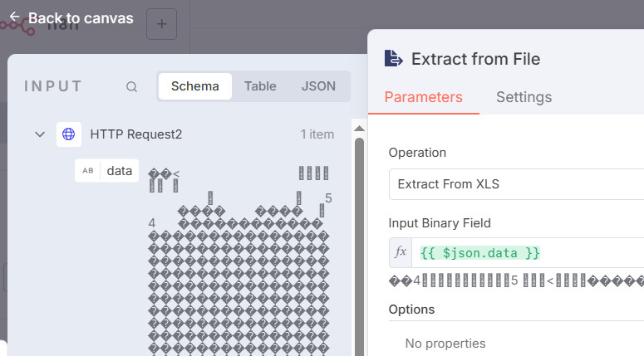644x356 pixels.
Task: Click the HTTP Request2 globe icon
Action: (x=69, y=134)
